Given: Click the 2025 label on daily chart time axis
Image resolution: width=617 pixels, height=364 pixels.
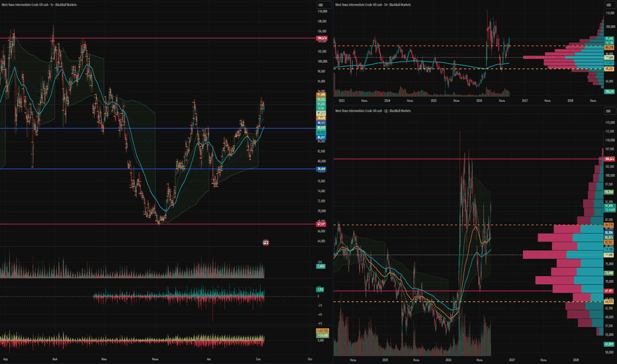Looking at the screenshot, I should (x=385, y=359).
